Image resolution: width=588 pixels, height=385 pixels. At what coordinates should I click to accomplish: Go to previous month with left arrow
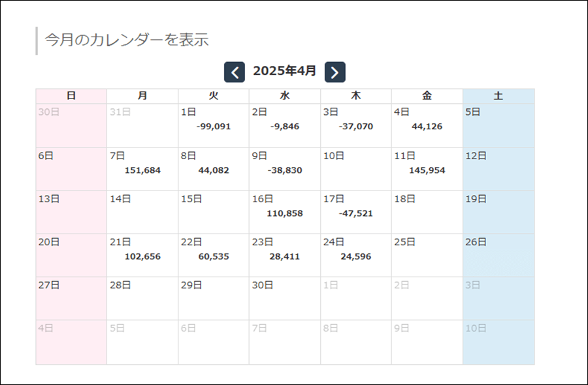[x=235, y=72]
